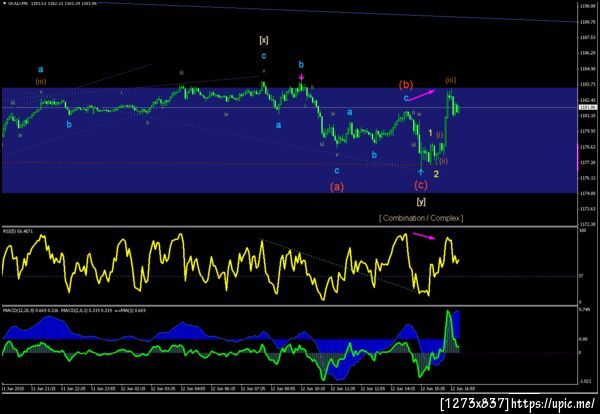Select the leftmost cyan b label
This screenshot has width=600, height=414.
point(69,124)
